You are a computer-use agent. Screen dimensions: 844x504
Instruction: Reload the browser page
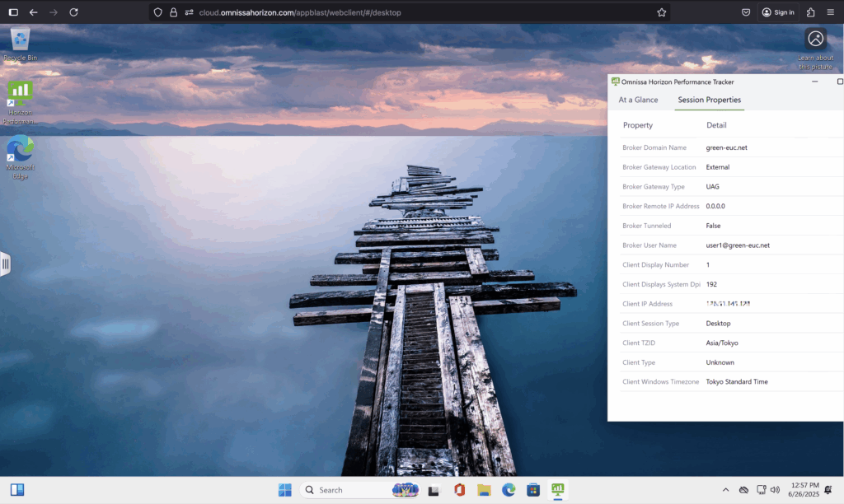tap(73, 12)
